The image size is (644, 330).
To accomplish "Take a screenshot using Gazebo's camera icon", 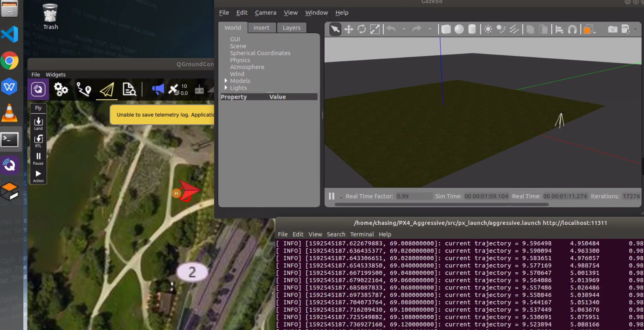I will point(612,29).
